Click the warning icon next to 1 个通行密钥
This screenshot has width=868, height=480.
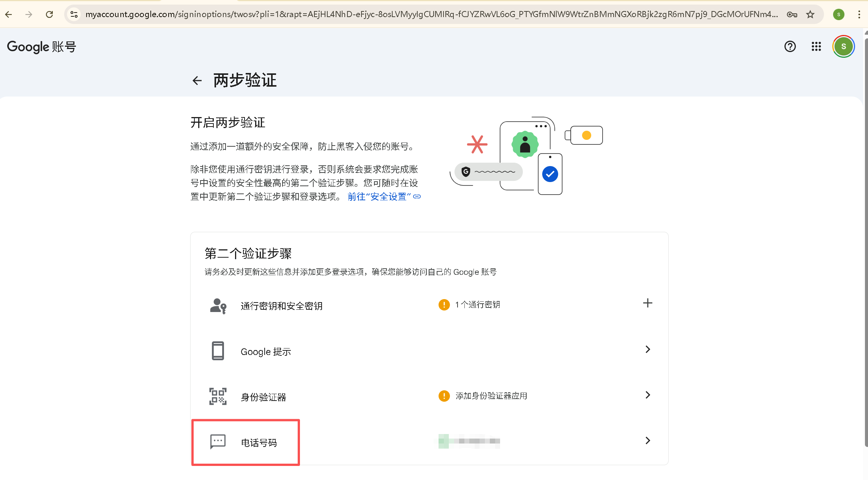tap(443, 304)
